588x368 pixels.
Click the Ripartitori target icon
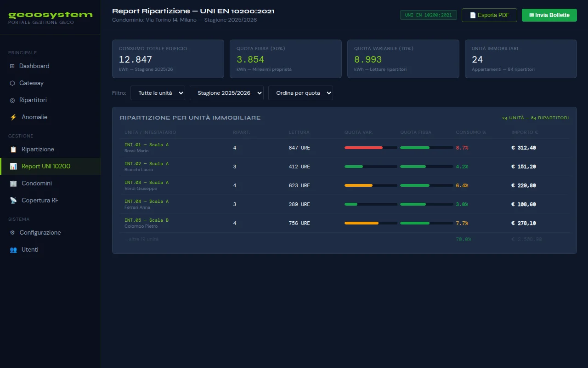(x=12, y=100)
